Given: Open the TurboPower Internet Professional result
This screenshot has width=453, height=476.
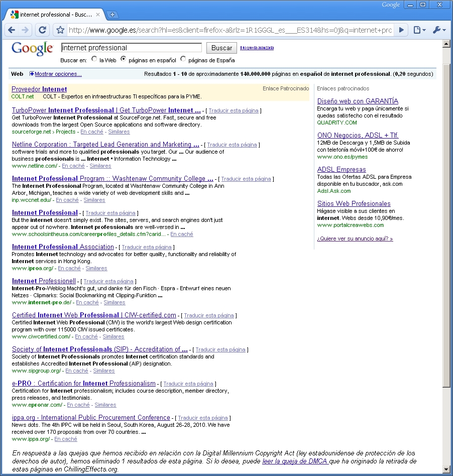Looking at the screenshot, I should 106,110.
